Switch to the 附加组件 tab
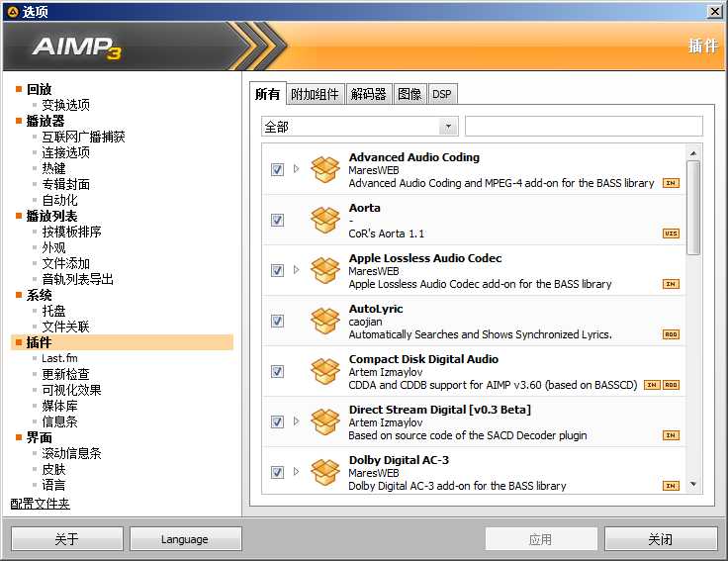The width and height of the screenshot is (728, 561). click(315, 94)
